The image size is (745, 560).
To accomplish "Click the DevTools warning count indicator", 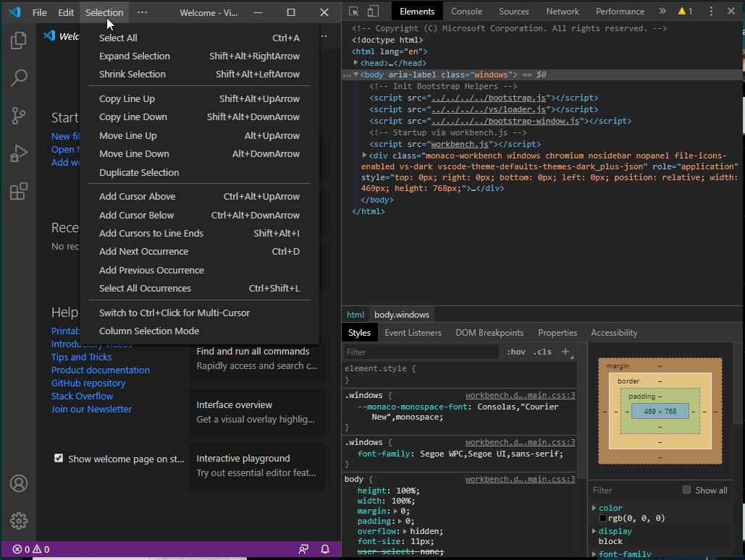I will click(x=685, y=12).
